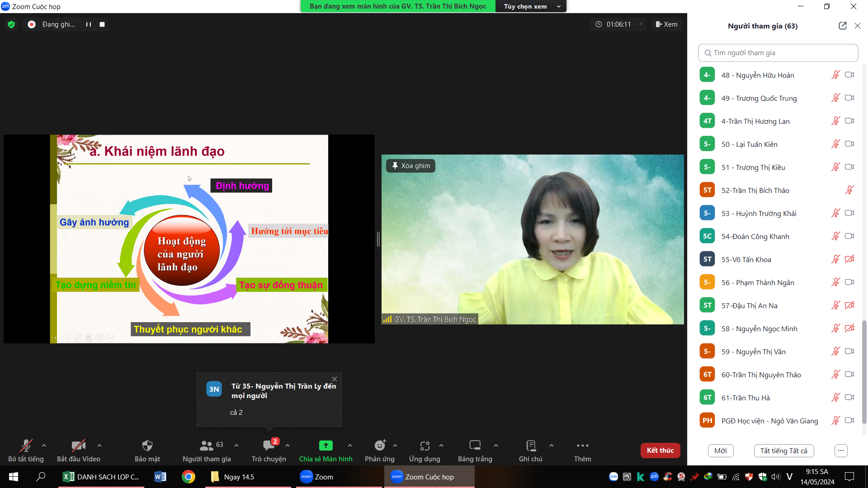Open the Xem view menu
The image size is (868, 488).
pyautogui.click(x=666, y=24)
